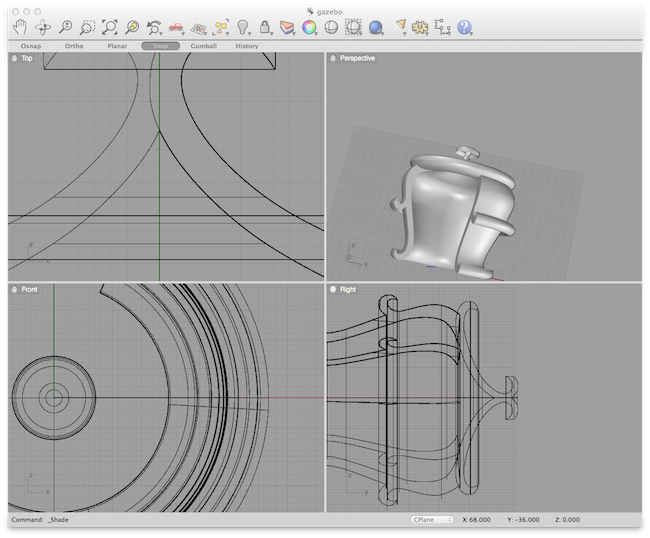This screenshot has width=650, height=538.
Task: Open the Object Snap selection icon
Action: coord(221,27)
